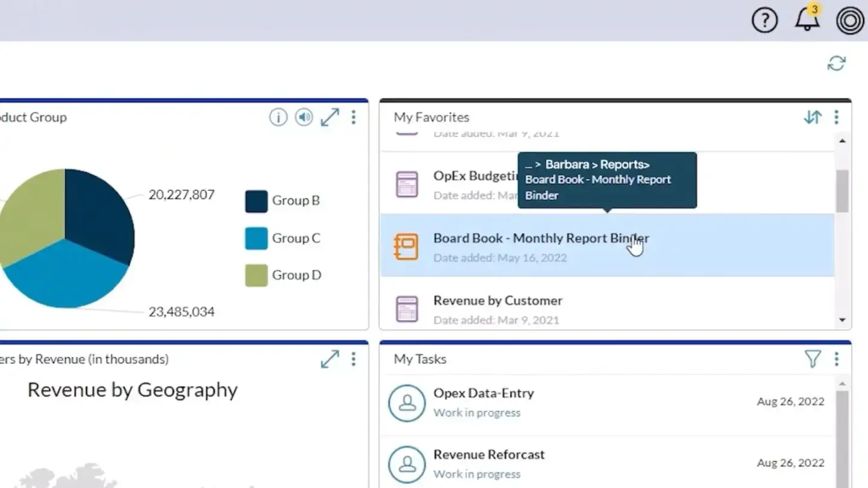Toggle the audio narration on the pie chart
The image size is (868, 488).
(x=304, y=117)
